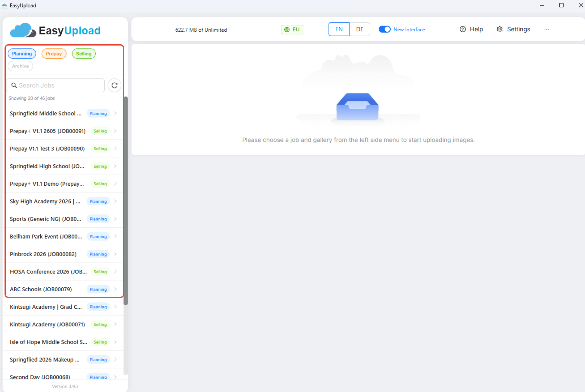Click the 622.7 MB of Unlimited storage text
Screen dimensions: 585x392
[x=201, y=30]
